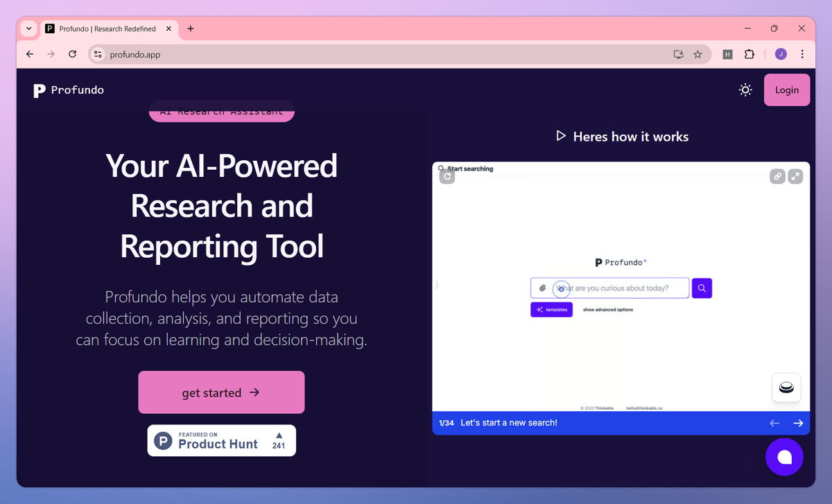Screen dimensions: 832x504
Task: Click the AI Research Assistant pill badge
Action: tap(222, 112)
